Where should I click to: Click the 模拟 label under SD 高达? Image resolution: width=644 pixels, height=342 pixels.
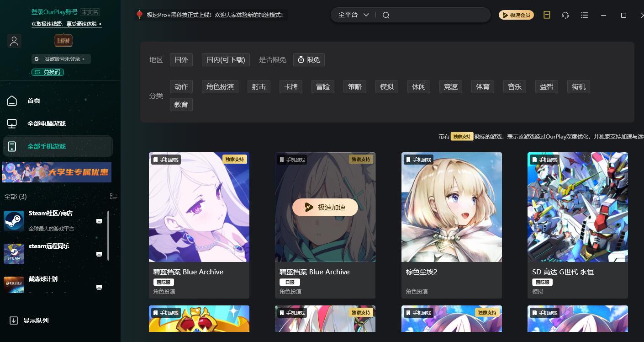[538, 291]
